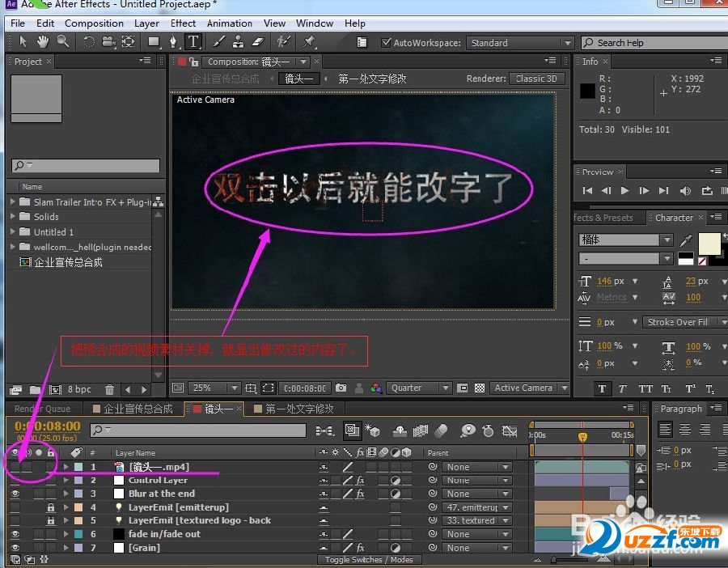This screenshot has height=568, width=728.
Task: Open the Composition menu
Action: [x=94, y=23]
